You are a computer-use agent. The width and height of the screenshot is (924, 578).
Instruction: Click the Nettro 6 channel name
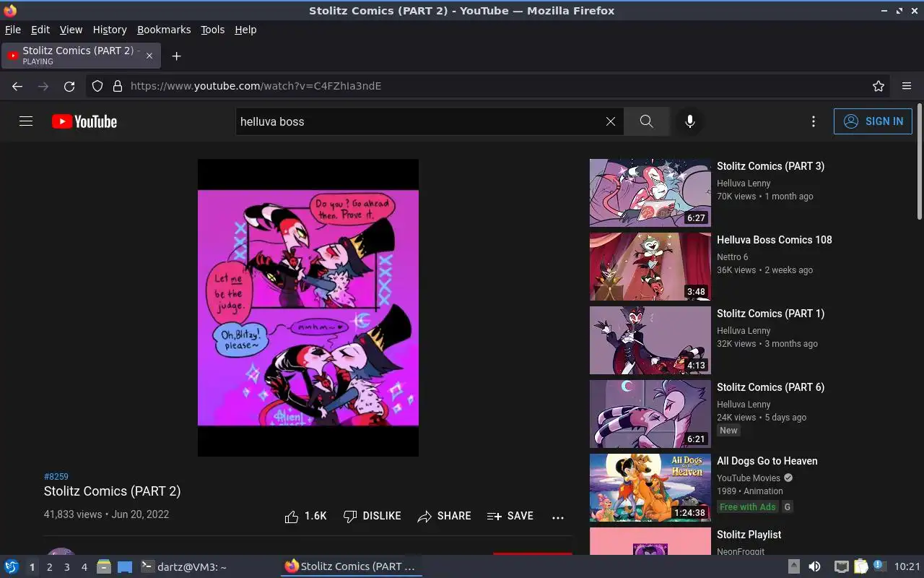coord(732,257)
